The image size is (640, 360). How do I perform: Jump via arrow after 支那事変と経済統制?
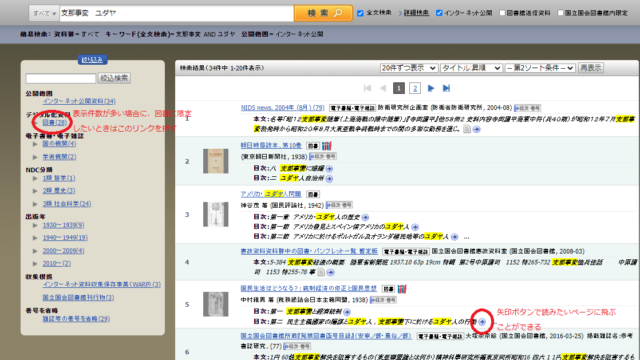tap(347, 312)
